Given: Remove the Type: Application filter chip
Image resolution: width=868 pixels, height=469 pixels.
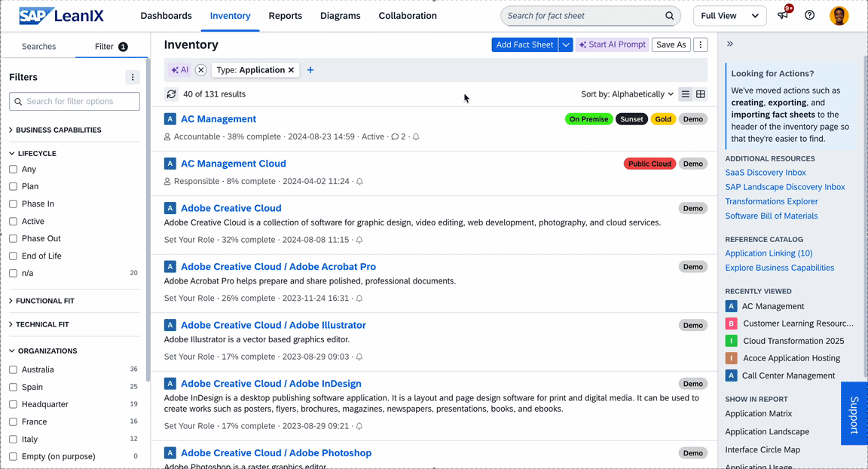Looking at the screenshot, I should [x=291, y=70].
